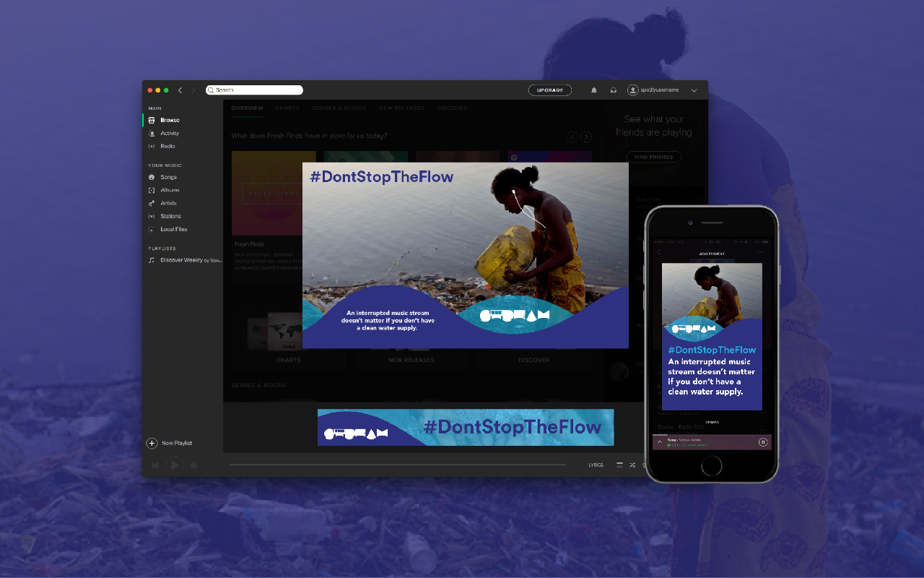This screenshot has height=578, width=924.
Task: Open the Discover Weekly playlist
Action: coord(191,260)
